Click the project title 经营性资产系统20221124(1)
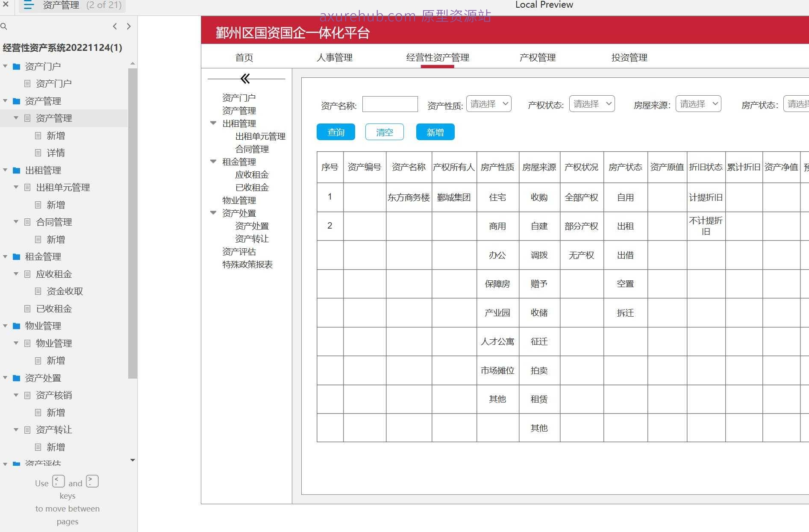This screenshot has width=809, height=532. tap(62, 47)
